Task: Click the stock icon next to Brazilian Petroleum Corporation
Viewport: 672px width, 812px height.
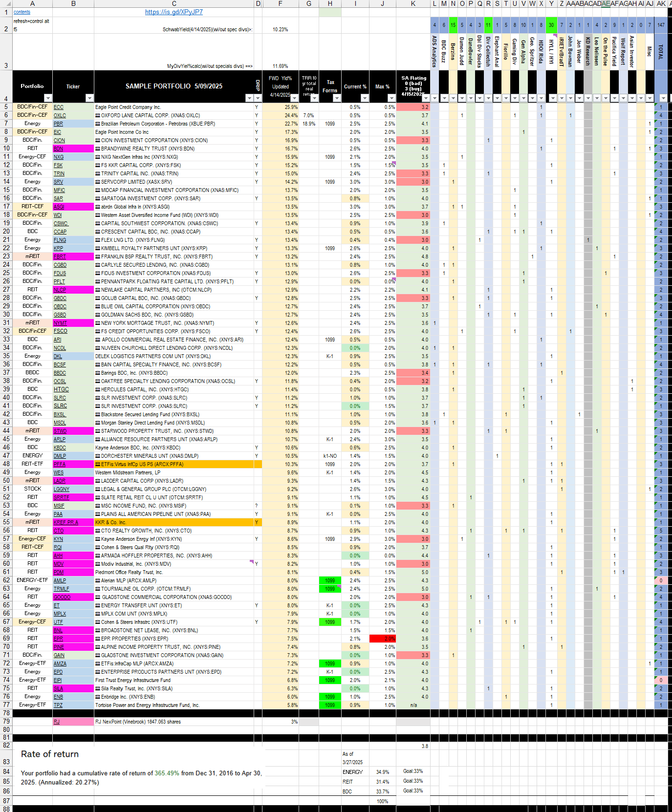Action: pos(98,124)
